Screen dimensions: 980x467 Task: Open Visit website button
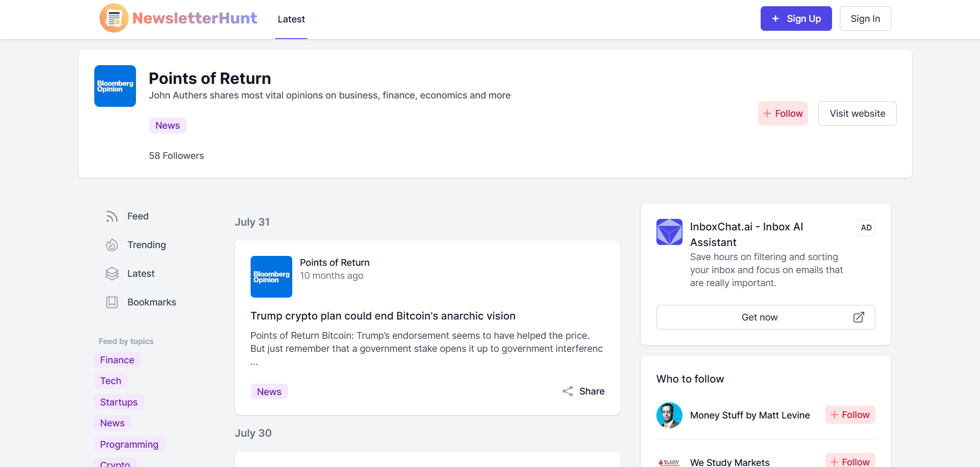point(858,114)
